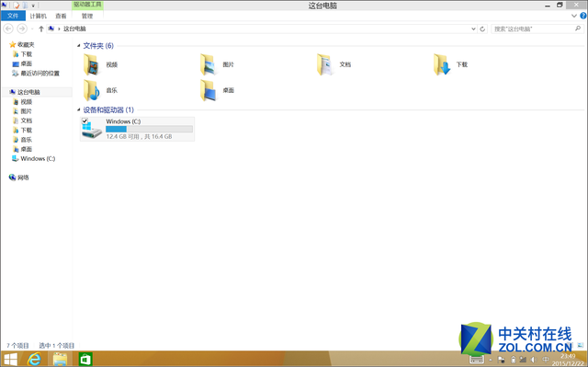Launch Internet Explorer from the taskbar
Viewport: 588px width, 367px height.
click(34, 360)
